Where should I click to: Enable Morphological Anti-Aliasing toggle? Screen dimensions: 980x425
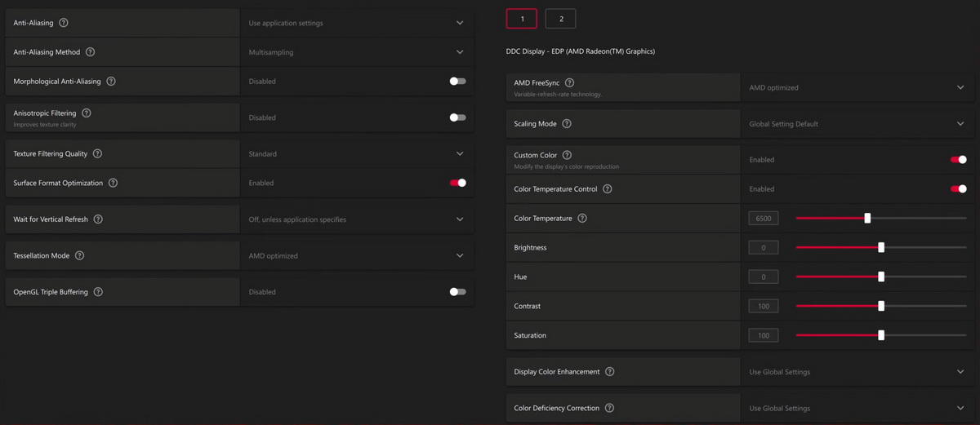point(458,82)
